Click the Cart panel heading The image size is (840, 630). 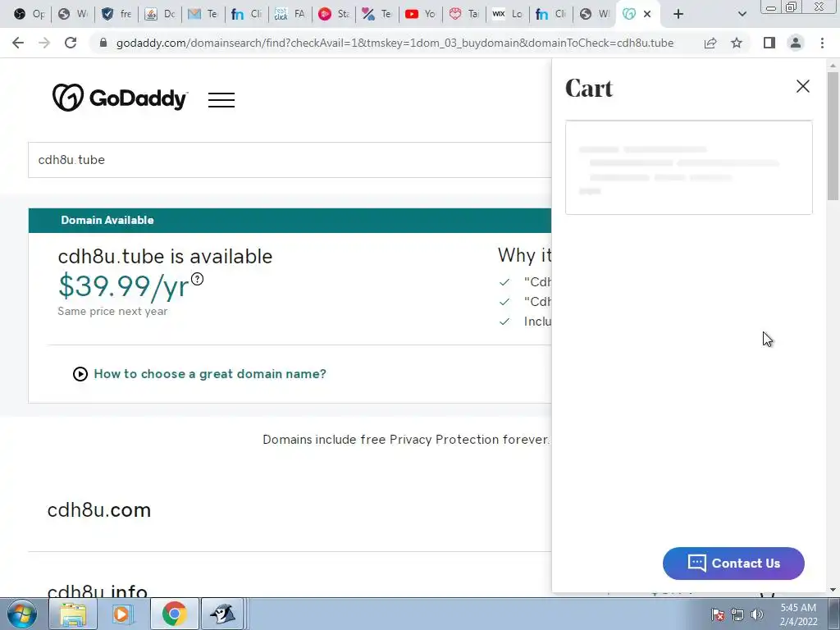589,88
